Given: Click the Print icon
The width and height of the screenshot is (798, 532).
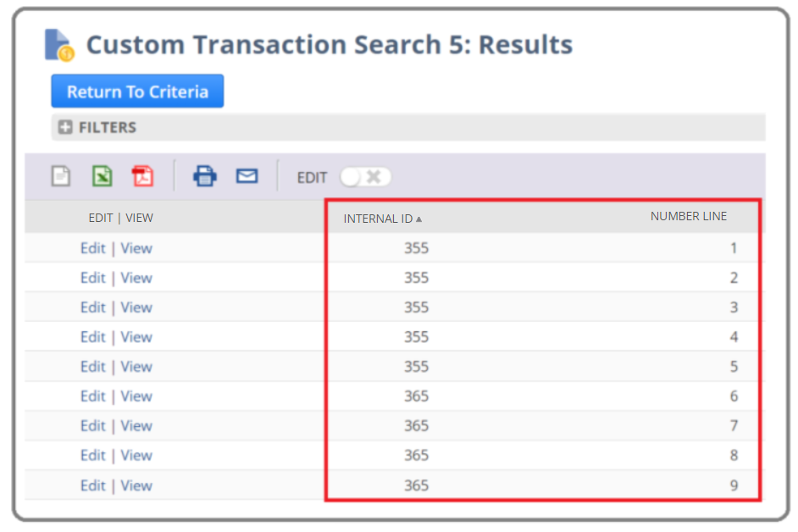Looking at the screenshot, I should [205, 176].
